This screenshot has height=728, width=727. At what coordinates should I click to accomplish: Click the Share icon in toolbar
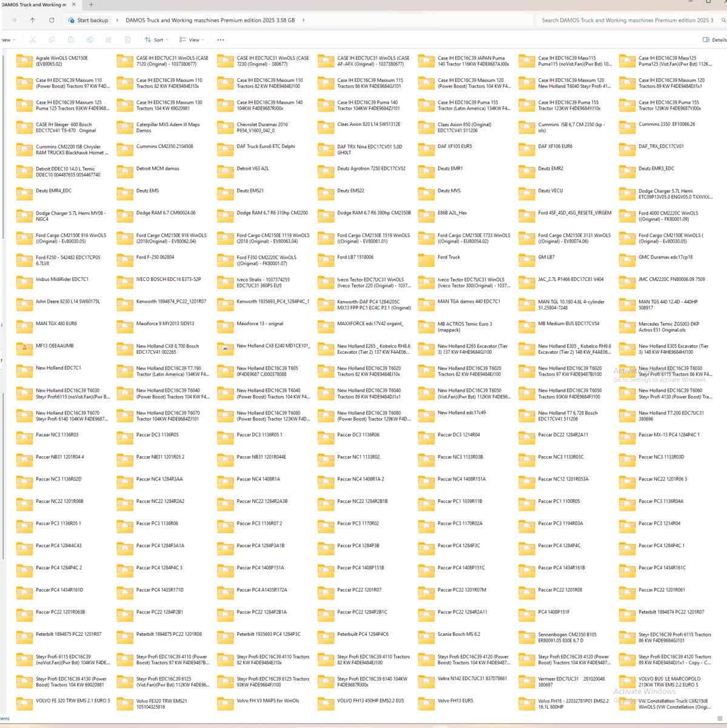coord(109,40)
